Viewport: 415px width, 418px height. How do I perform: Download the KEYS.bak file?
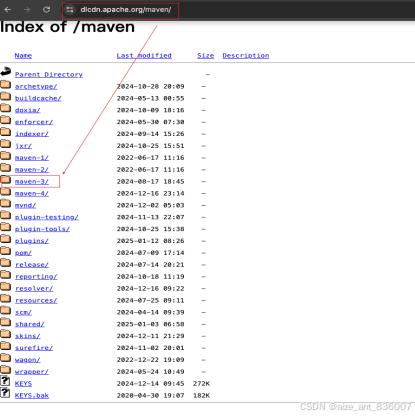32,396
